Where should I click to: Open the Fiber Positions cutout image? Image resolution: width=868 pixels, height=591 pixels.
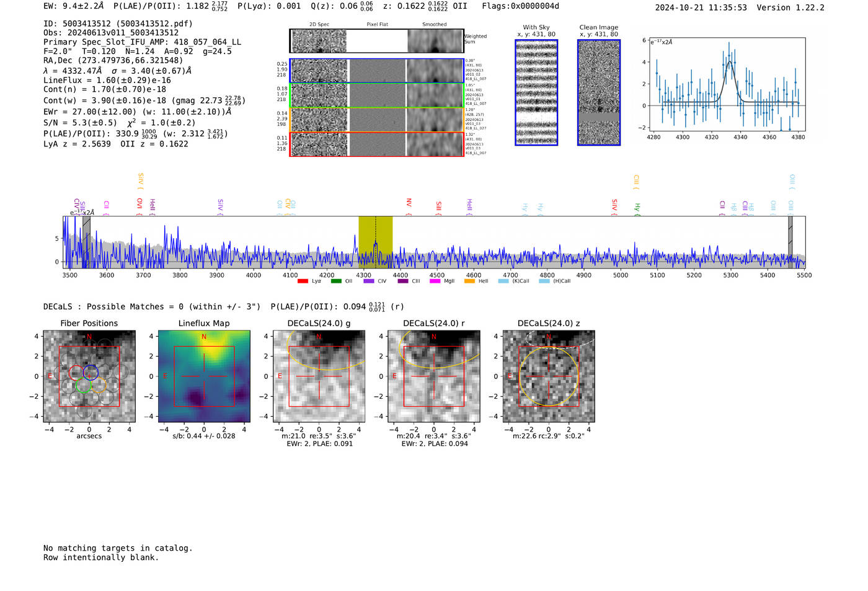pos(89,376)
